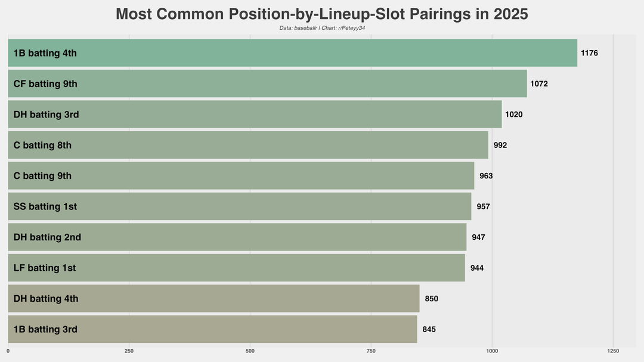Click the 'C batting 9th' bar

[241, 176]
